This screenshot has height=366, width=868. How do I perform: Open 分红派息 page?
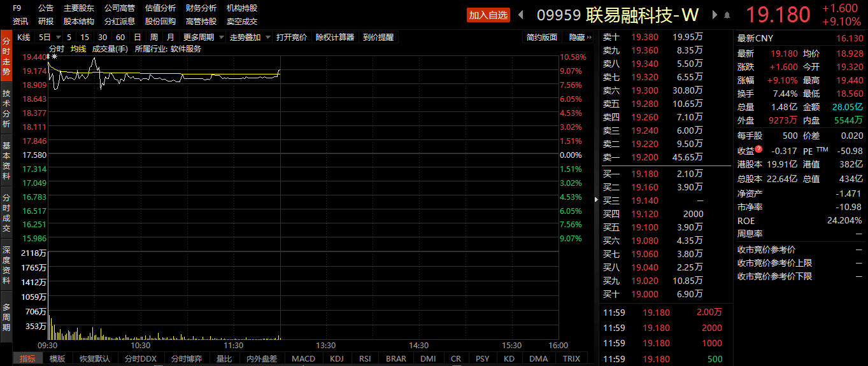pos(120,21)
